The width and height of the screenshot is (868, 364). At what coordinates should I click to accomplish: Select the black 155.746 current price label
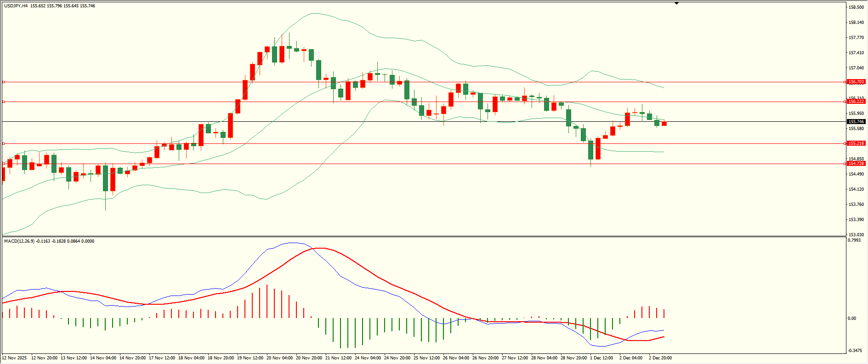coord(856,122)
